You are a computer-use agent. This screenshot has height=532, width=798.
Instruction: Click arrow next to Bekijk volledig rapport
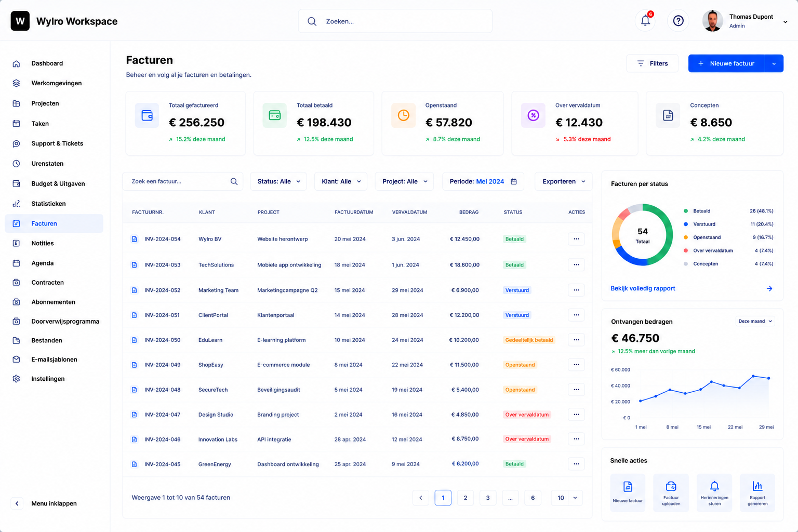click(769, 288)
